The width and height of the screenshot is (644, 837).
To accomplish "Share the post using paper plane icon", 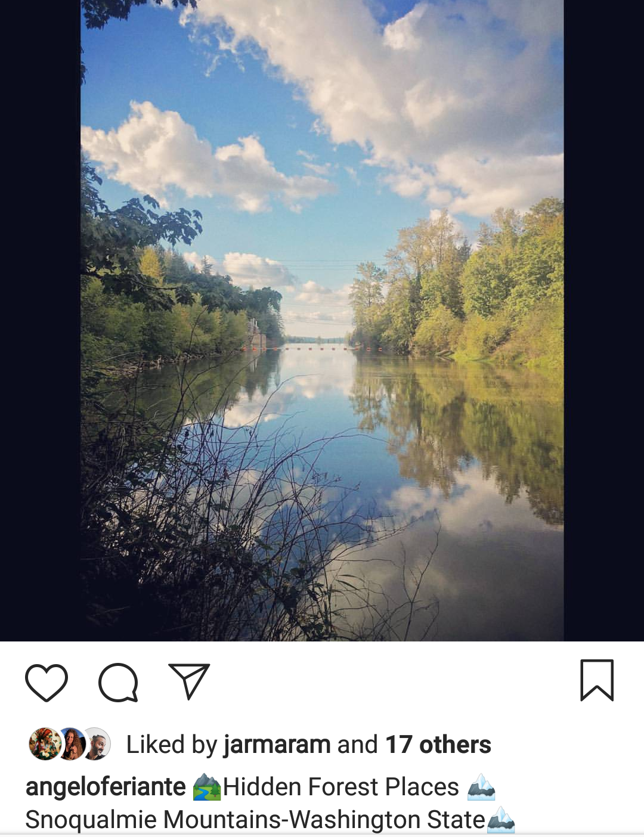I will [190, 681].
